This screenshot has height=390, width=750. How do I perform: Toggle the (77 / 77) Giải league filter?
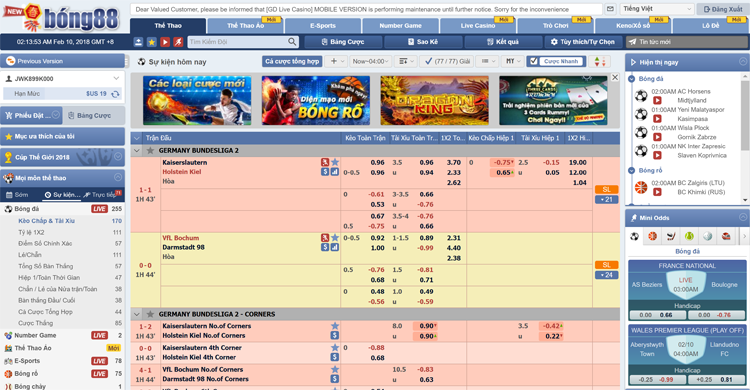pos(448,61)
